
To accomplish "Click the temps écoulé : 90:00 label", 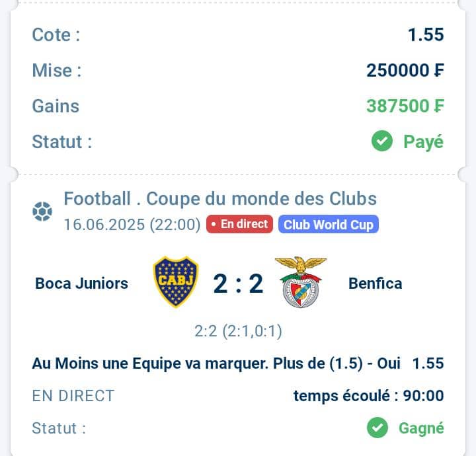I will (x=368, y=396).
